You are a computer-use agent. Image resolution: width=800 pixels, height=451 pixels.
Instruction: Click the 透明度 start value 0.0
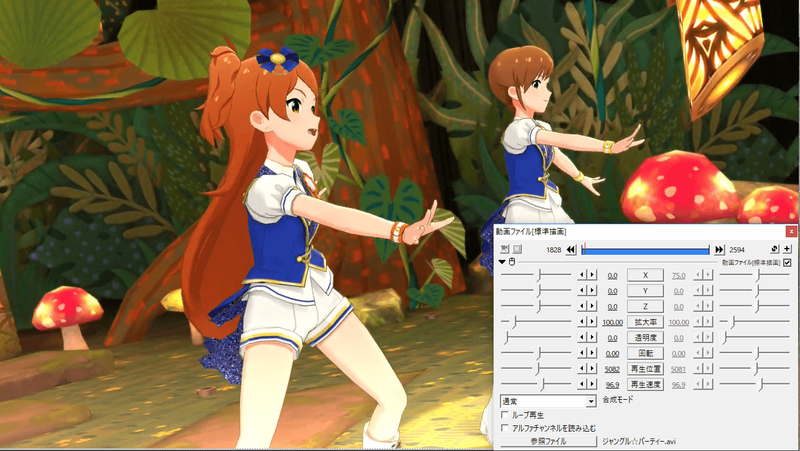612,338
